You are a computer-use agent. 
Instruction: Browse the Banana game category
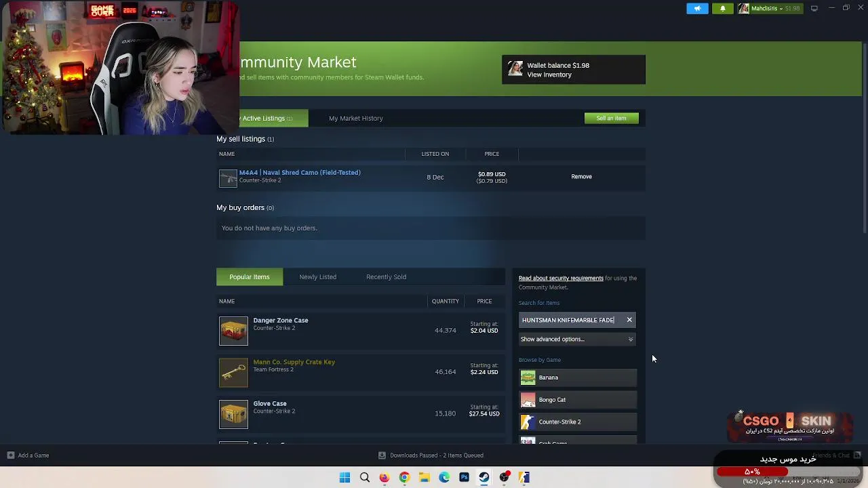pyautogui.click(x=578, y=378)
